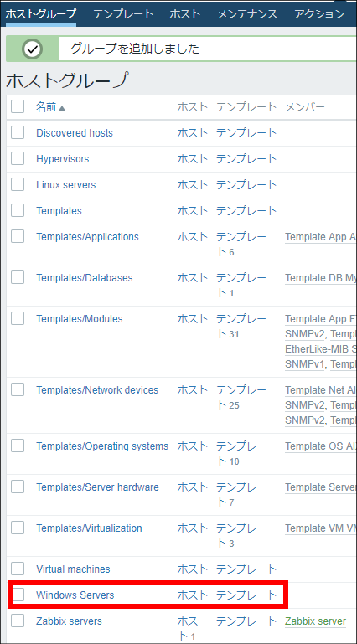
Task: Tick the Zabbix servers checkbox
Action: pos(18,621)
